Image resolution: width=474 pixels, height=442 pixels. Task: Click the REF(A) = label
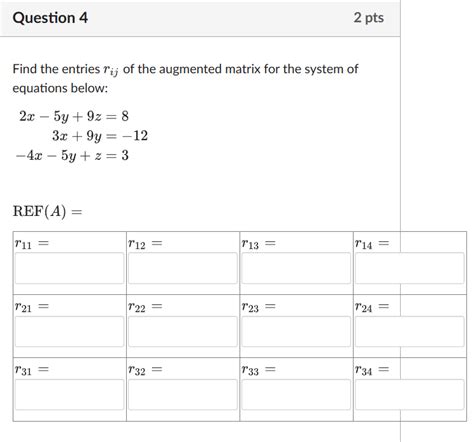coord(47,211)
